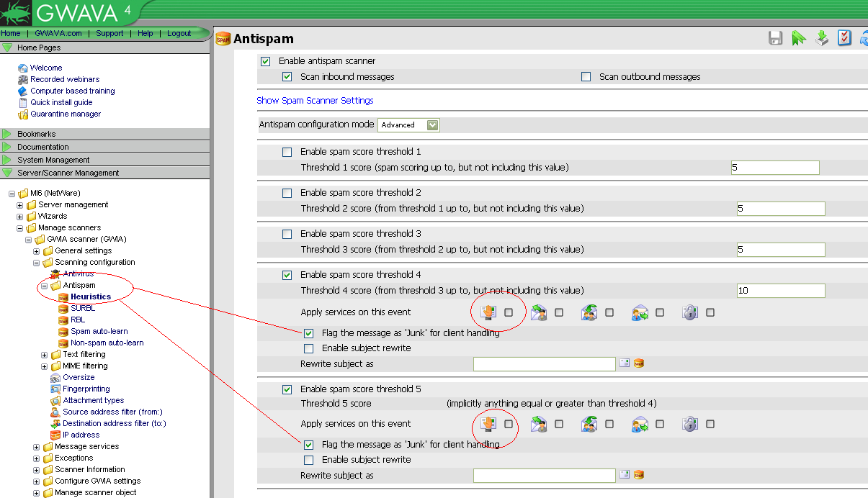This screenshot has width=868, height=498.
Task: Click the padlock quarantine icon in threshold 5
Action: pyautogui.click(x=691, y=424)
